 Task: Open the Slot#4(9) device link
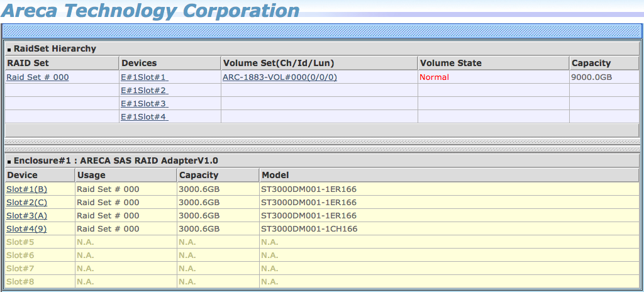coord(26,228)
